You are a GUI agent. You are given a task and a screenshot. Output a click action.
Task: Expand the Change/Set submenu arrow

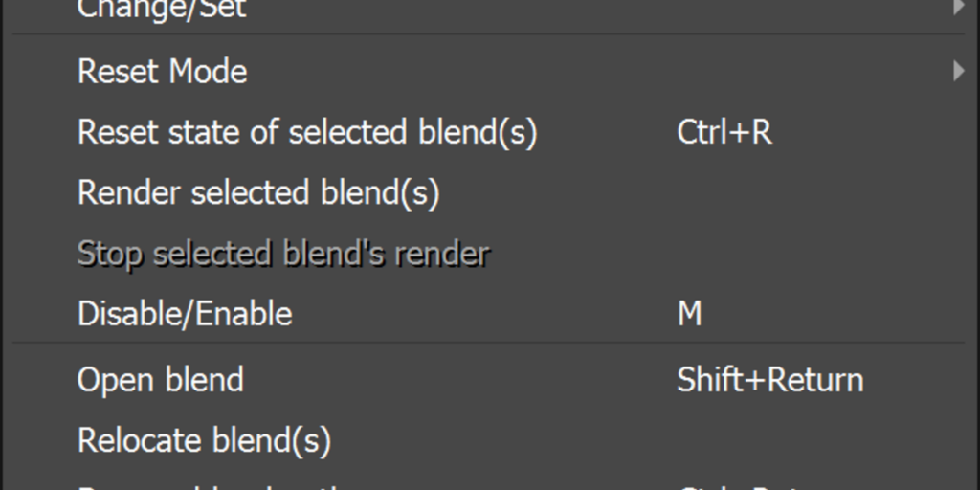pos(958,8)
